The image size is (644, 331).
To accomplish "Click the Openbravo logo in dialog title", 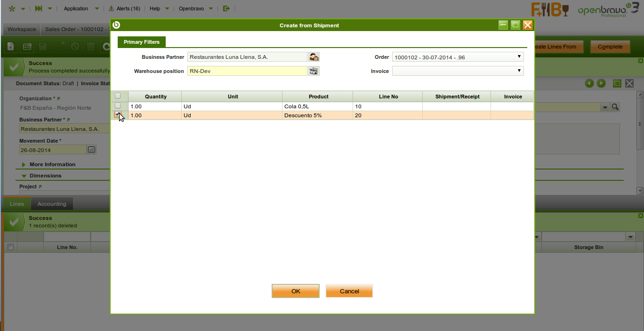I will 117,25.
